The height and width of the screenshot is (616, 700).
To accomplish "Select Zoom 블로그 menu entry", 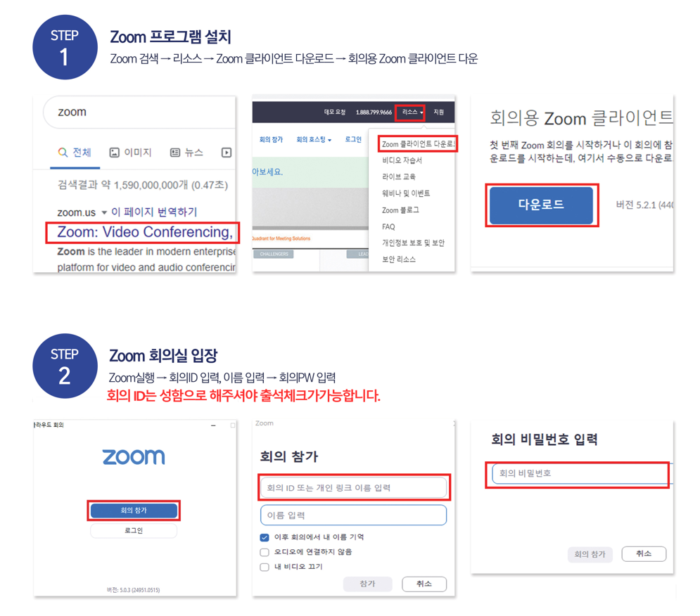I will [x=400, y=210].
